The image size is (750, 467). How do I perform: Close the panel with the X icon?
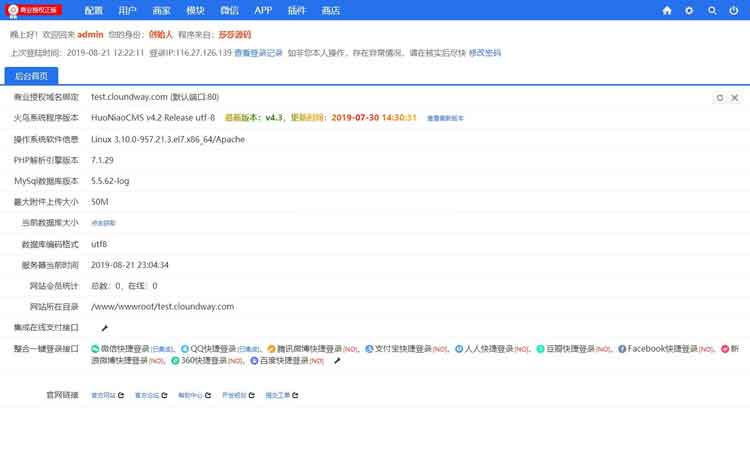735,98
